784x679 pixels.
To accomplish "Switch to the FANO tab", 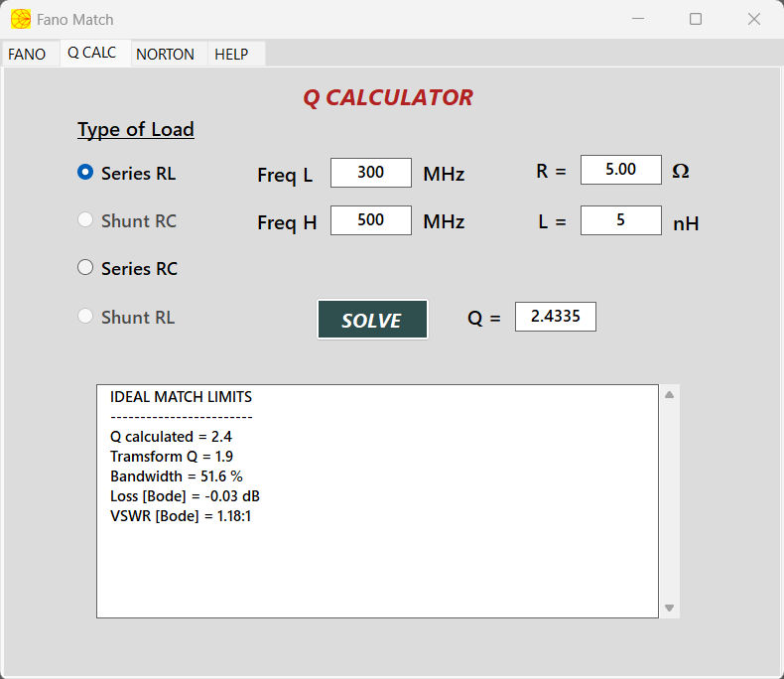I will point(27,55).
